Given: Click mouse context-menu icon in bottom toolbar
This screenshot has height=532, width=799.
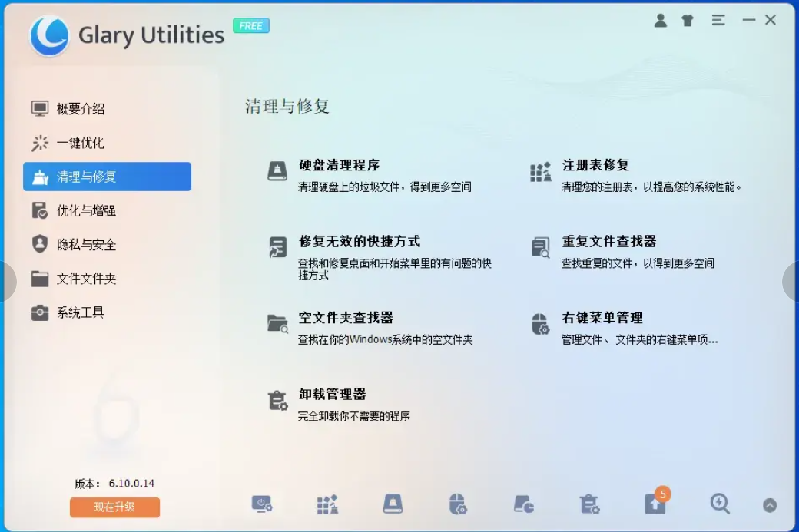Looking at the screenshot, I should point(458,504).
